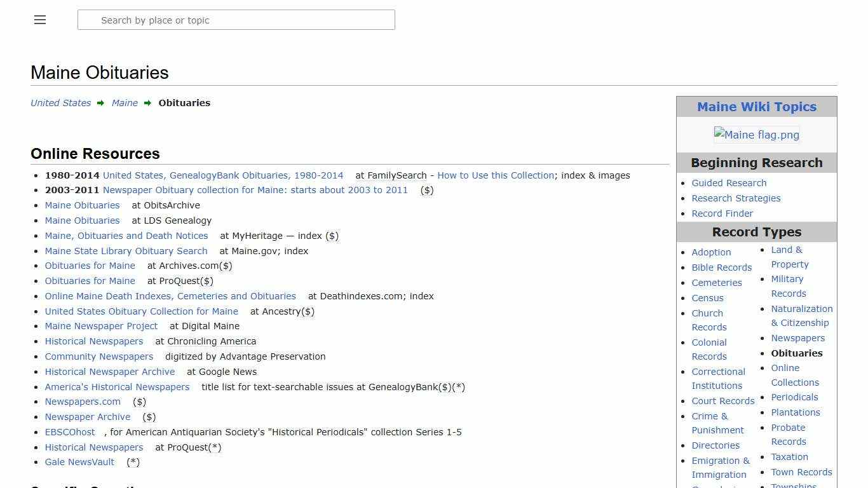
Task: Open the United States breadcrumb link
Action: (61, 103)
